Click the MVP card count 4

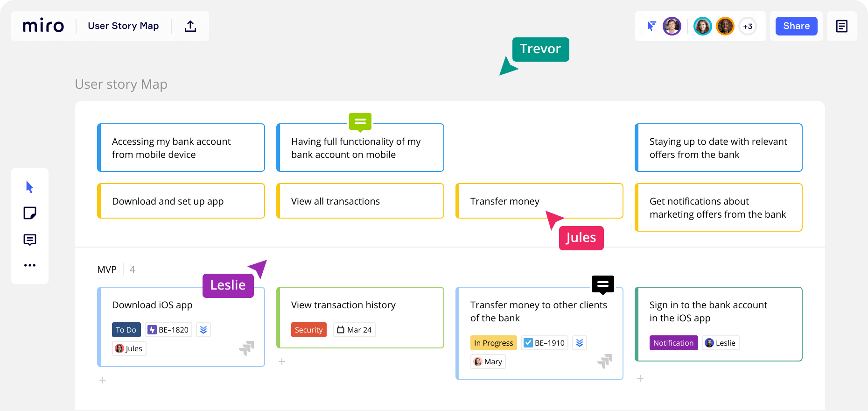(x=132, y=269)
